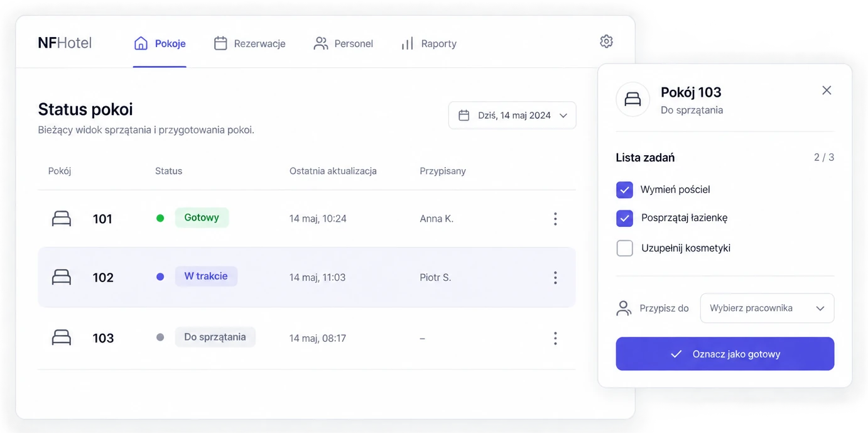Click the bed icon for room 101

pyautogui.click(x=62, y=219)
